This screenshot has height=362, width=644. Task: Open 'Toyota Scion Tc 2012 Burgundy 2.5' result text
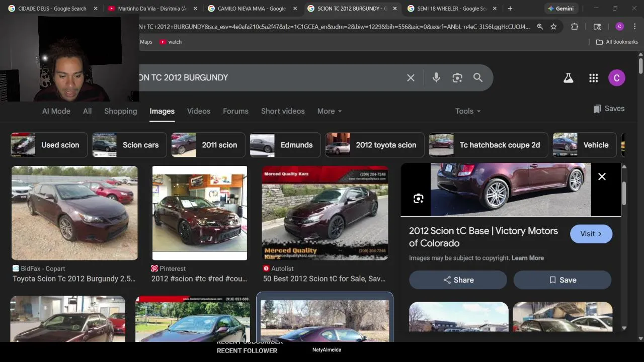(74, 279)
